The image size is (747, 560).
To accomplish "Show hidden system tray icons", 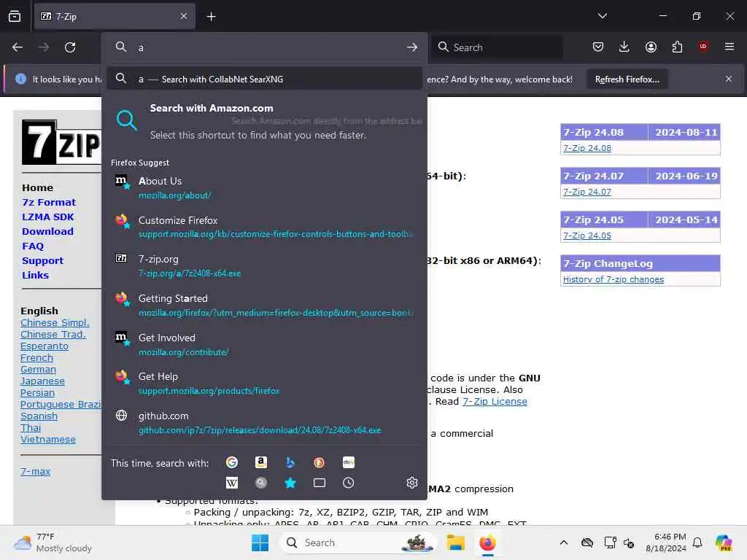I will point(564,542).
